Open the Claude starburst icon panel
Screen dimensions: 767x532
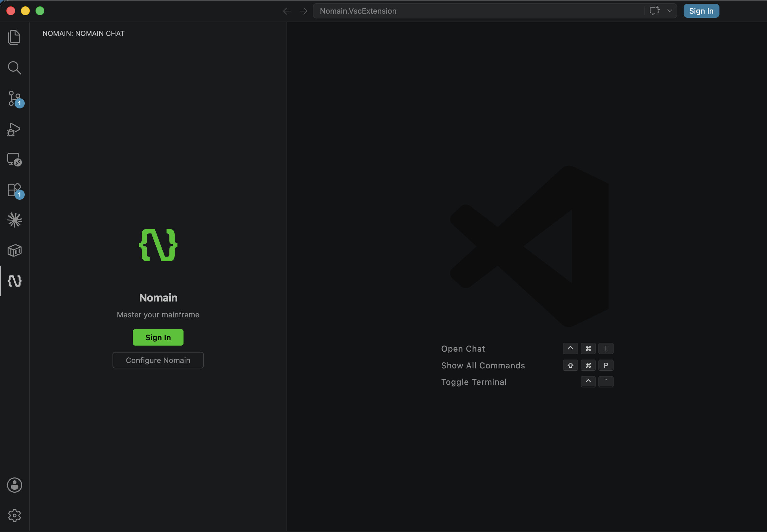coord(14,220)
